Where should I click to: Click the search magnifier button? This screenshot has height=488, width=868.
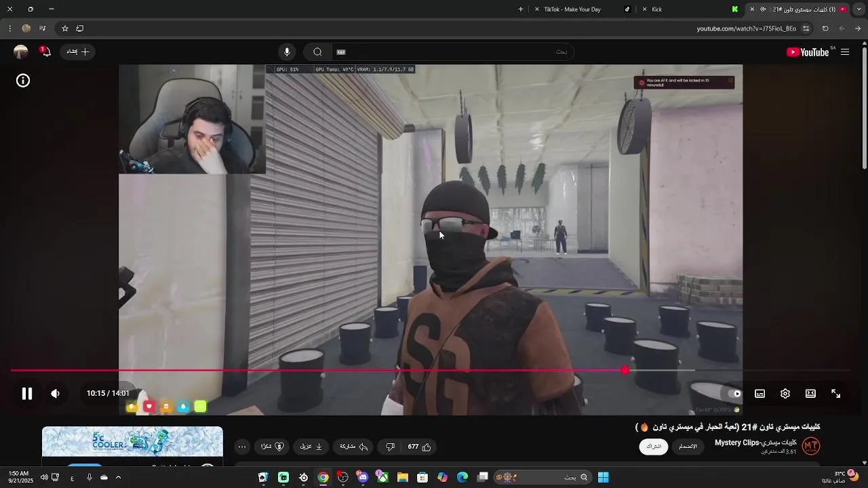click(317, 52)
